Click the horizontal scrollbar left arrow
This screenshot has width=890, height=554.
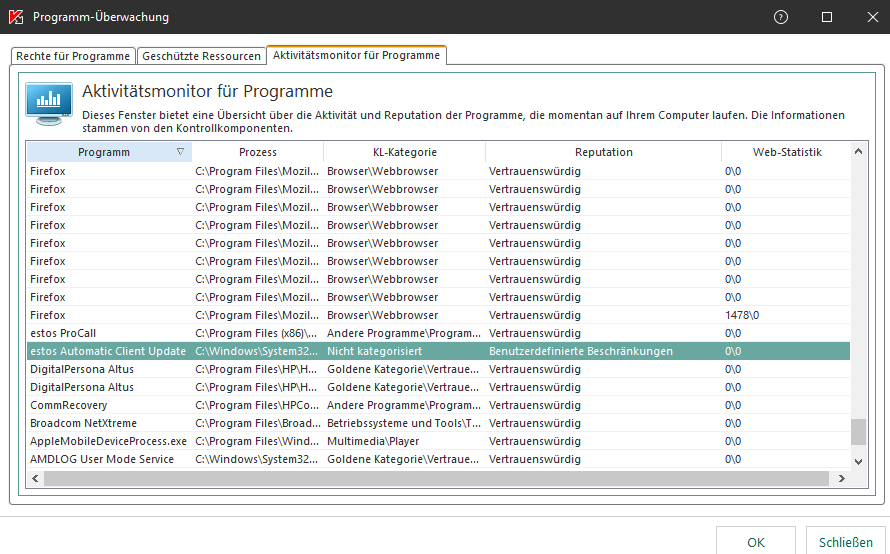point(35,479)
